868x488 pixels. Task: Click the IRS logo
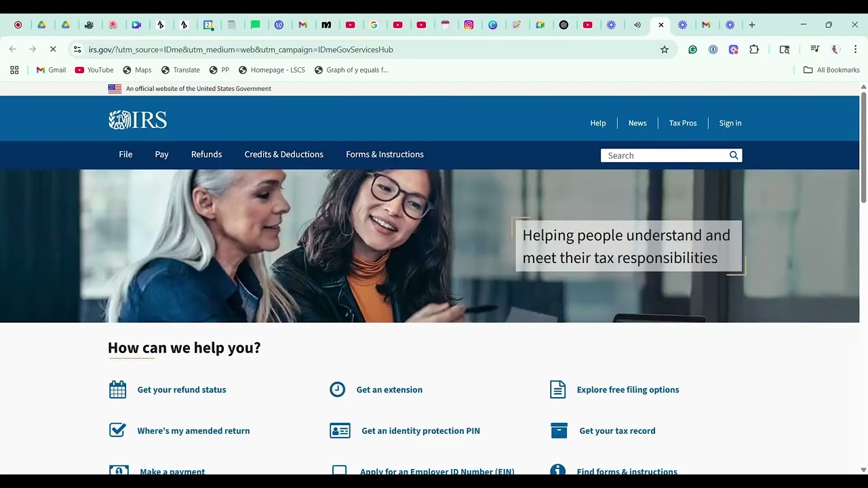coord(138,120)
